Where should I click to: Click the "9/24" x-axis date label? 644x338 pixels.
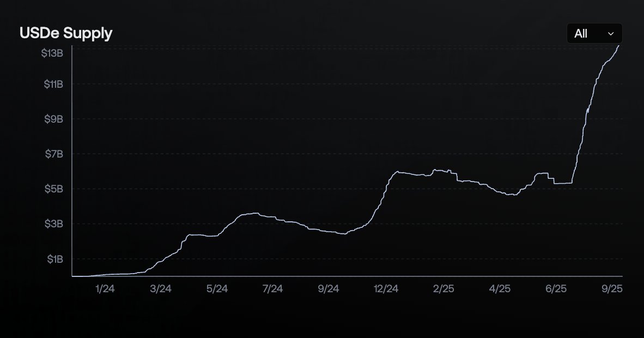329,288
